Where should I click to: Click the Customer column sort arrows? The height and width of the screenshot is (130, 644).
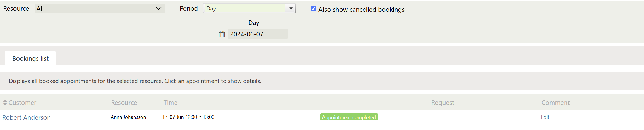click(x=5, y=103)
